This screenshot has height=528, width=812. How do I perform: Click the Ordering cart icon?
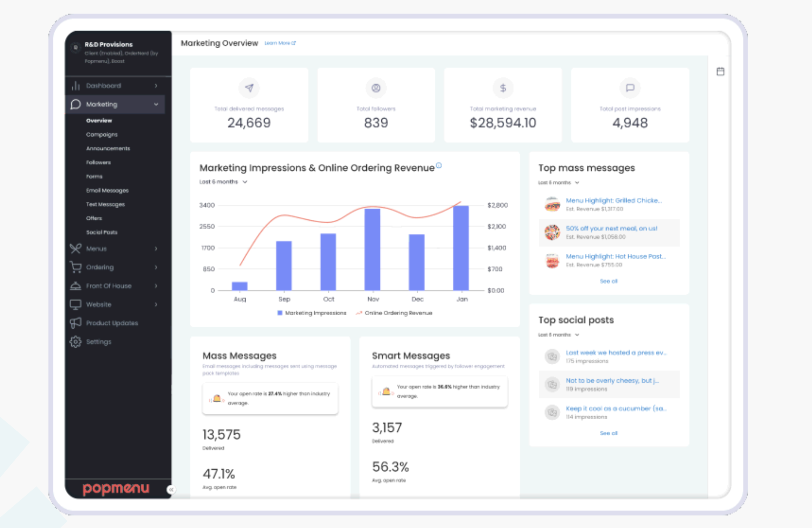(x=75, y=267)
